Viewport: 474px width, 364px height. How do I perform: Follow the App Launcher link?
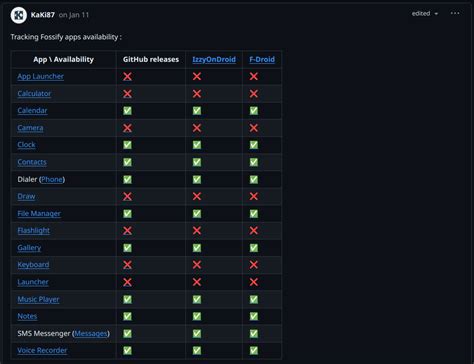click(41, 76)
